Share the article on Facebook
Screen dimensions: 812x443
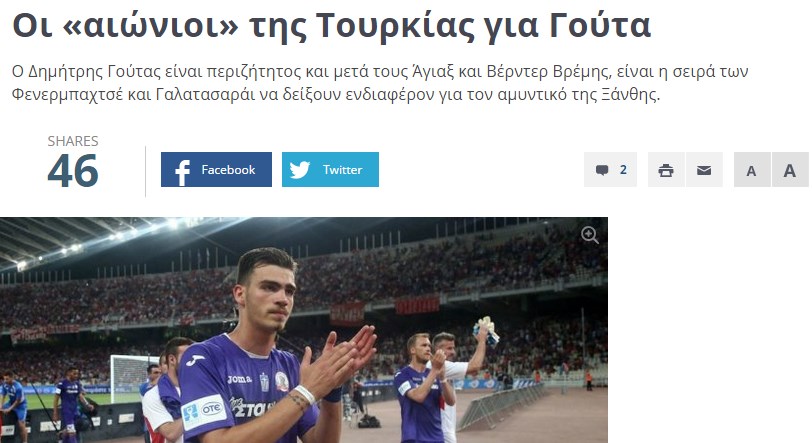point(216,169)
